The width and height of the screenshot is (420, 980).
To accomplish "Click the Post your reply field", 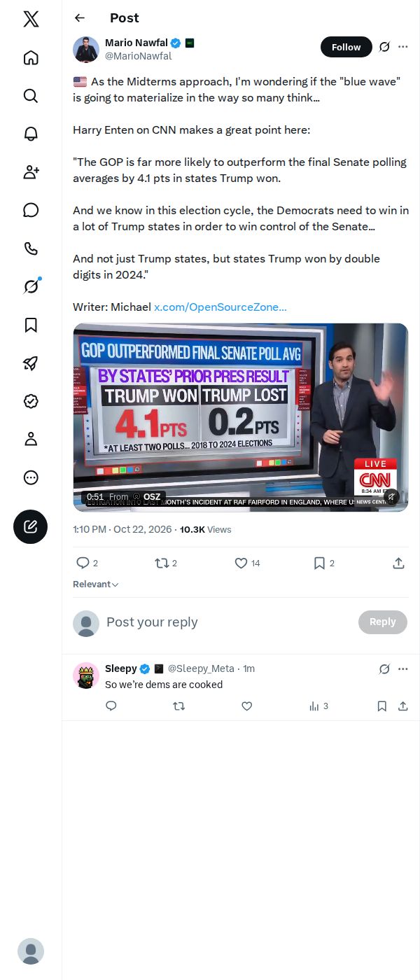I will (227, 622).
